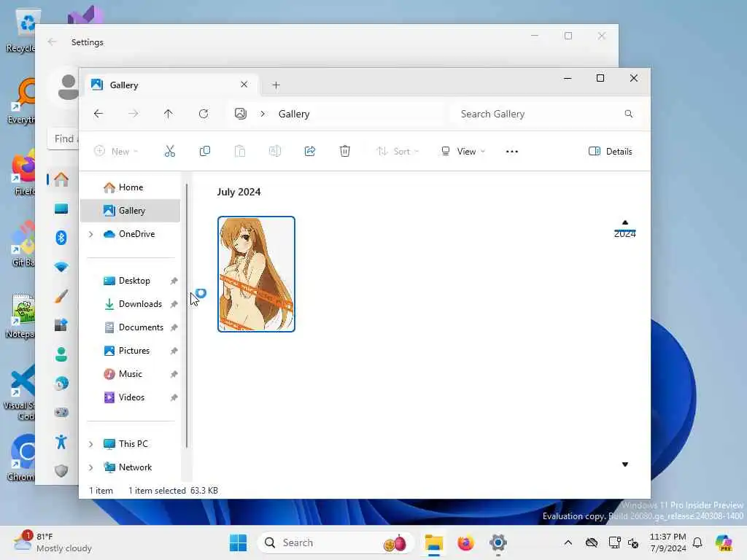Toggle the Details pane button

[x=611, y=152]
